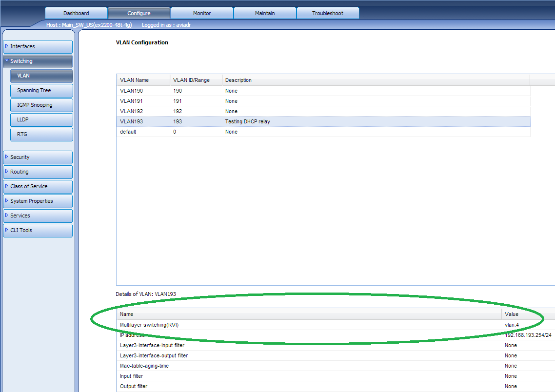
Task: Sort by the VLAN ID/Range column header
Action: [x=196, y=80]
